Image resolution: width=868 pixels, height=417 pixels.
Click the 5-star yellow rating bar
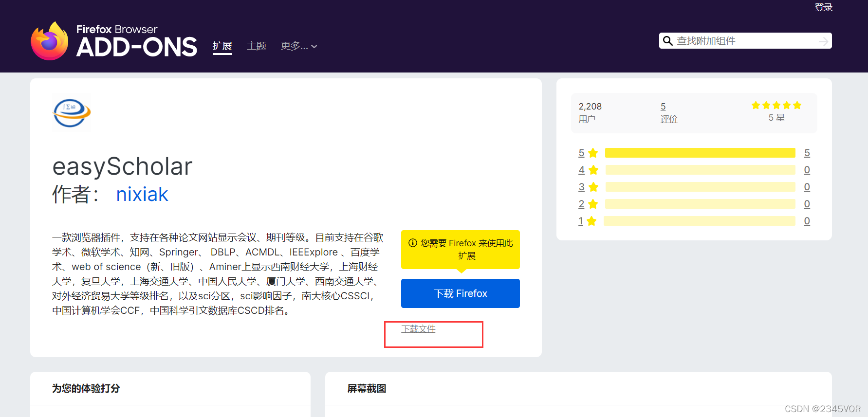700,153
